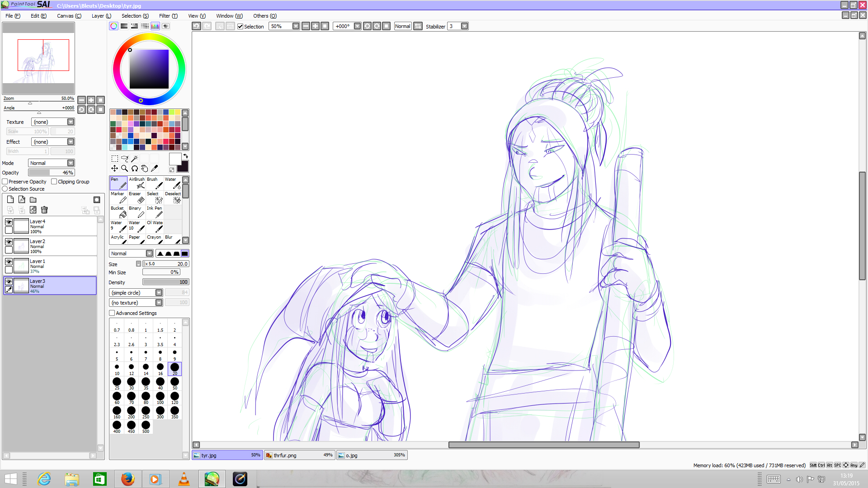Select the flat brush edge shape
This screenshot has height=488, width=868.
click(184, 253)
